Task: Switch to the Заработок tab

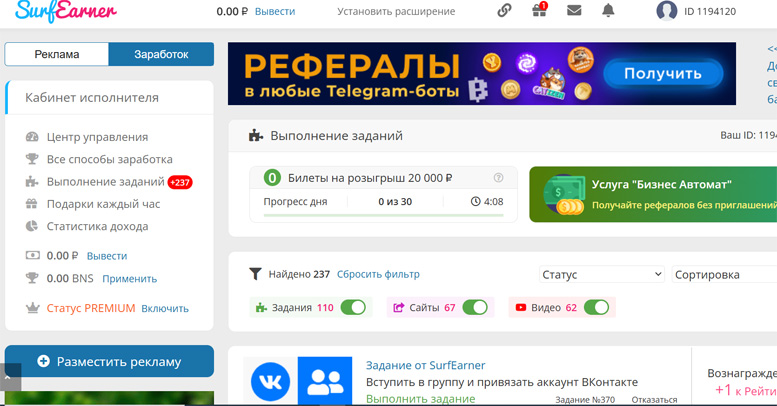Action: point(161,54)
